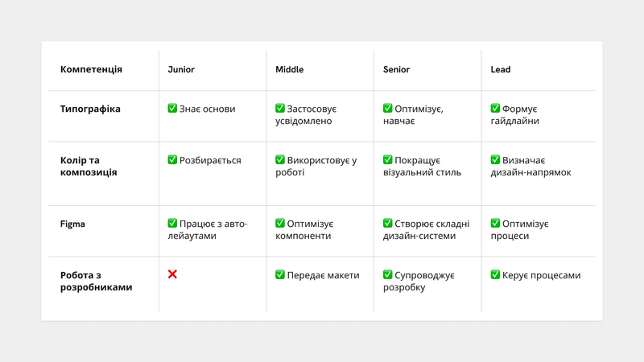The width and height of the screenshot is (644, 362).
Task: Click the Figma row label
Action: click(x=72, y=224)
